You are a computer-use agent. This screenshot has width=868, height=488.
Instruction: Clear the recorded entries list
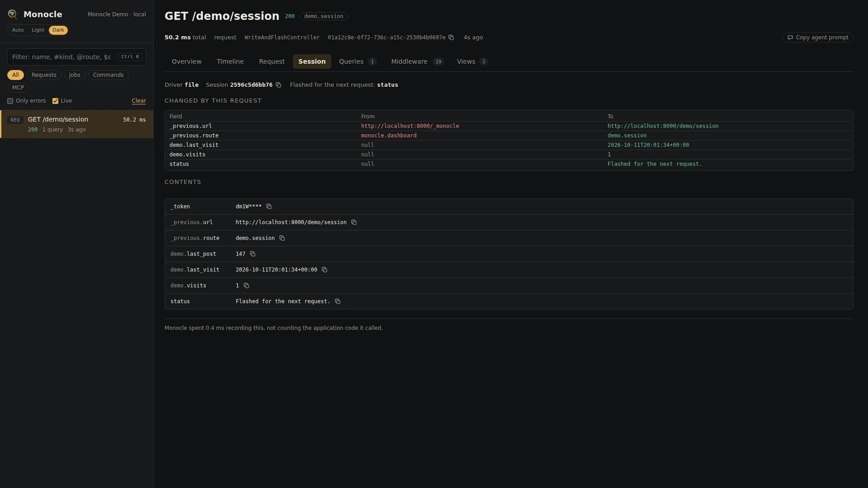pos(139,101)
